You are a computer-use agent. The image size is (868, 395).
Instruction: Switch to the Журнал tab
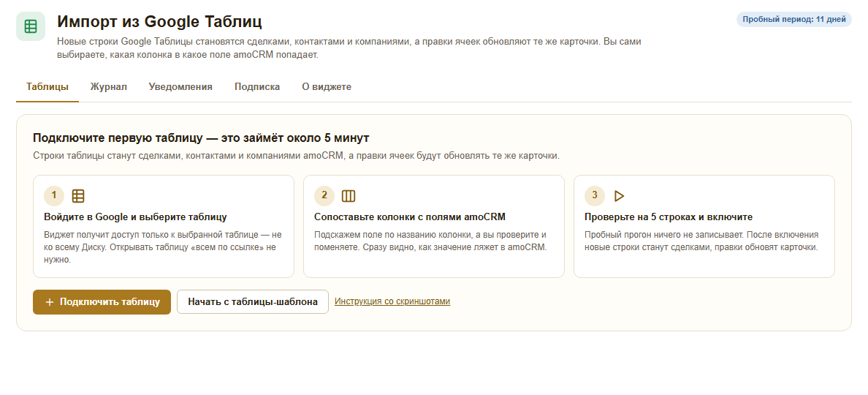click(x=109, y=87)
